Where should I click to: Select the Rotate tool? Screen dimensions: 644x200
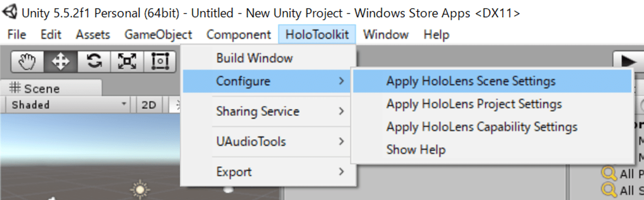[x=94, y=61]
